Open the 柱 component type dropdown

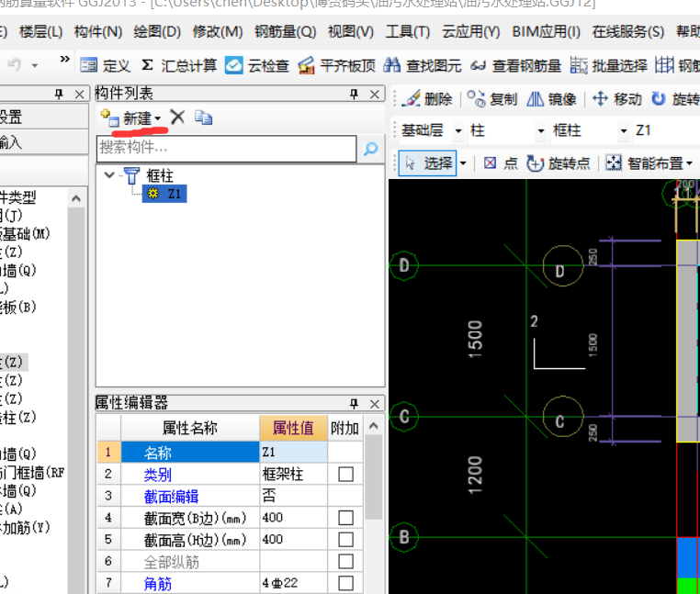tap(541, 130)
